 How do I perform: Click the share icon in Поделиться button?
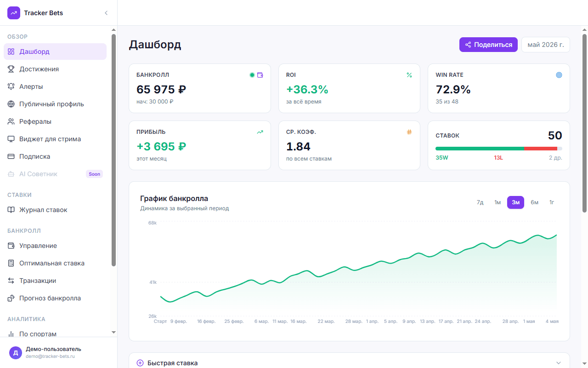(468, 45)
